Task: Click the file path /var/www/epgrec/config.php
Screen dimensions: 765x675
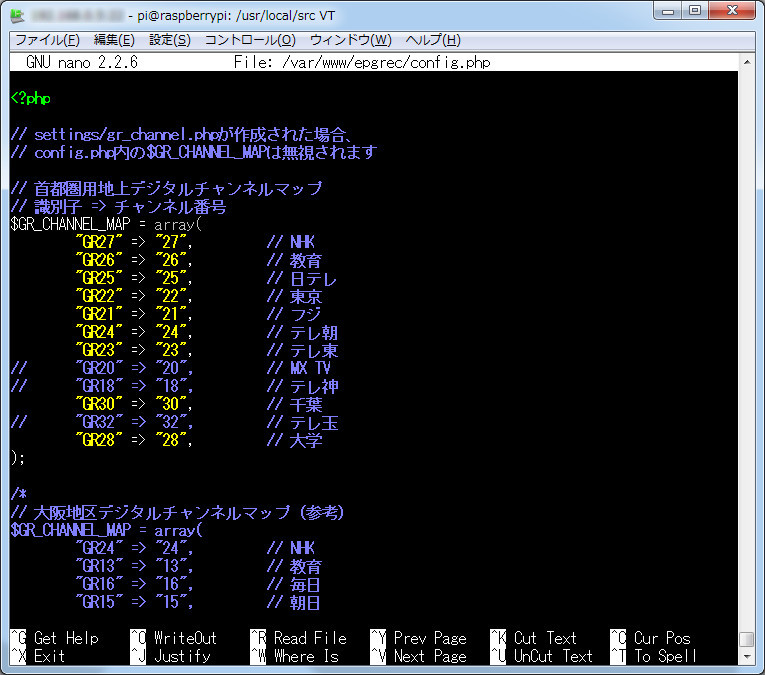Action: click(x=386, y=62)
